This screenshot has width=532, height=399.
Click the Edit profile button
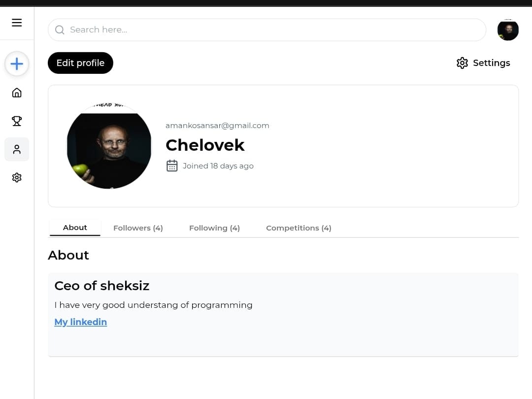click(x=80, y=63)
